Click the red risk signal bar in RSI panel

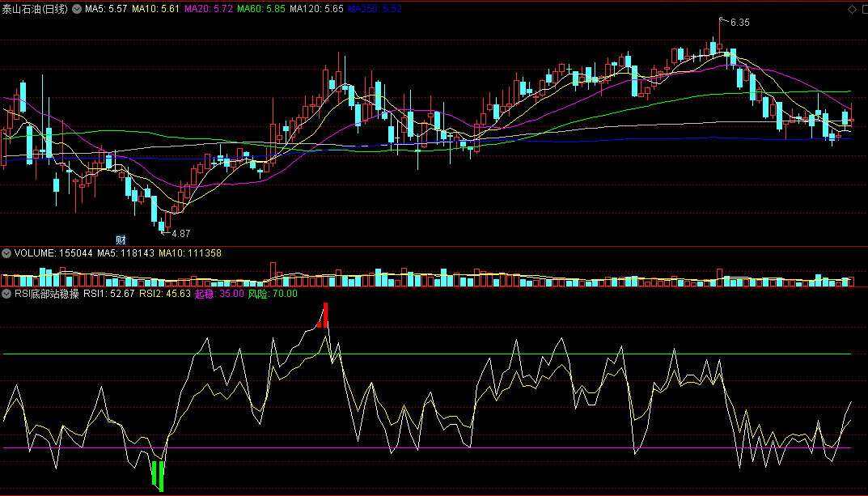click(x=325, y=315)
